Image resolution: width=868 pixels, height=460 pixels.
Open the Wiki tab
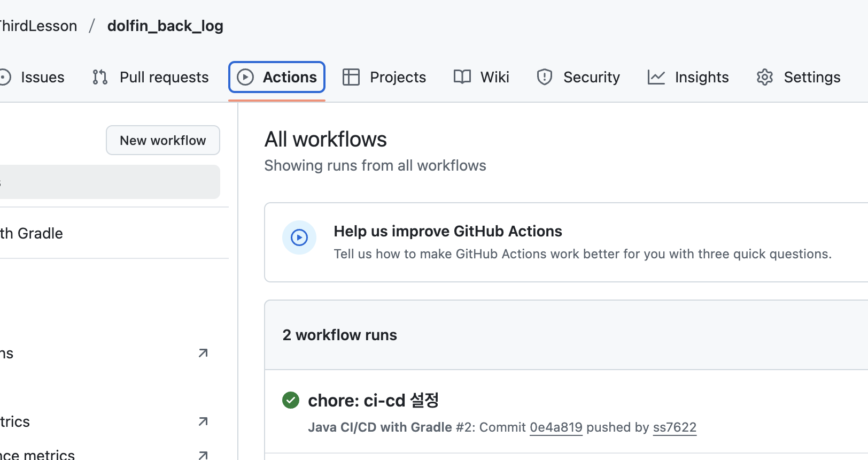[x=481, y=77]
